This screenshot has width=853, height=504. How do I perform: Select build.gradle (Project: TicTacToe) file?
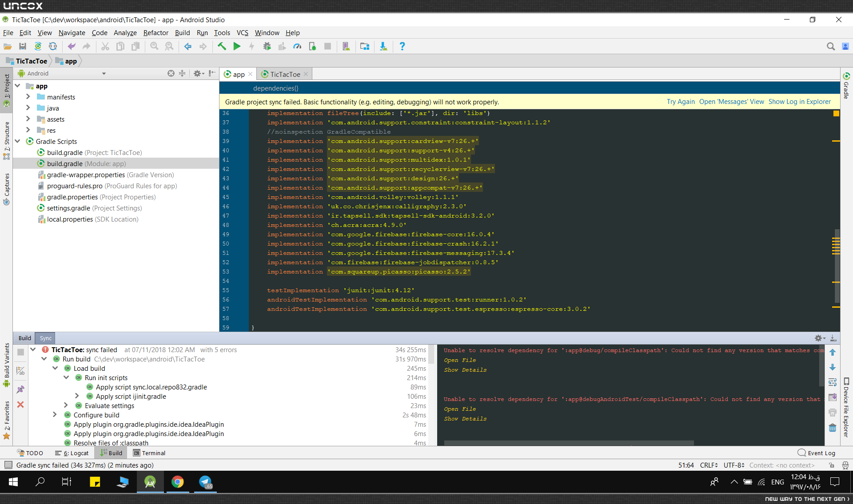pos(95,153)
